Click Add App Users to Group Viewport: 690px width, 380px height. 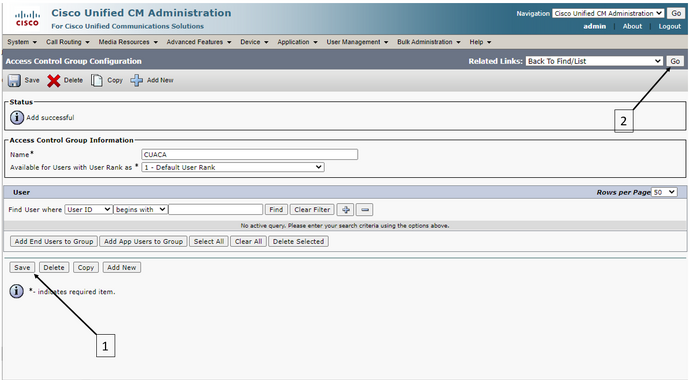click(143, 241)
